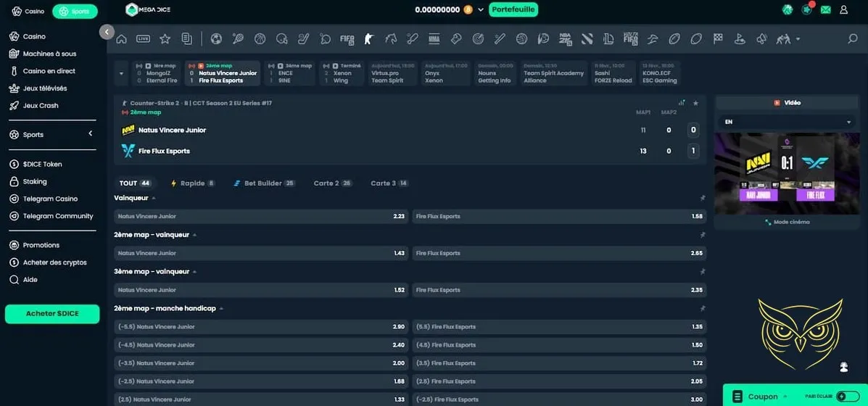
Task: Collapse the Vainqueur market section
Action: 154,198
